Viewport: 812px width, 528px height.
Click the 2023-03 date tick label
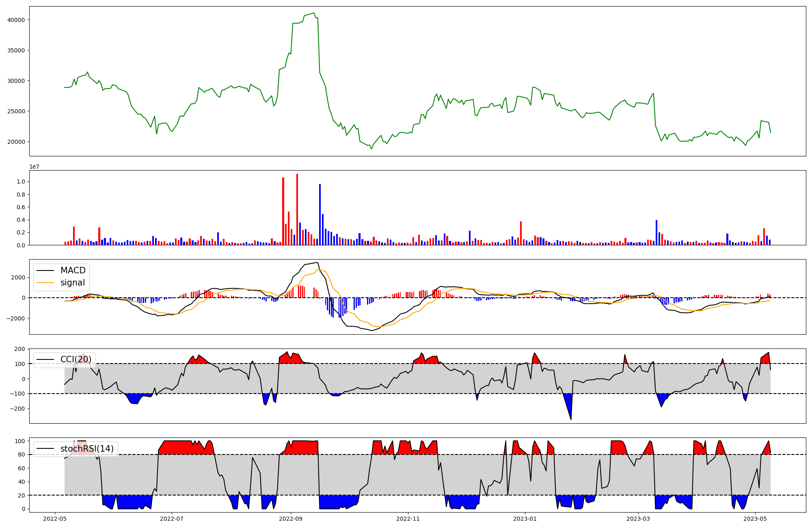638,519
